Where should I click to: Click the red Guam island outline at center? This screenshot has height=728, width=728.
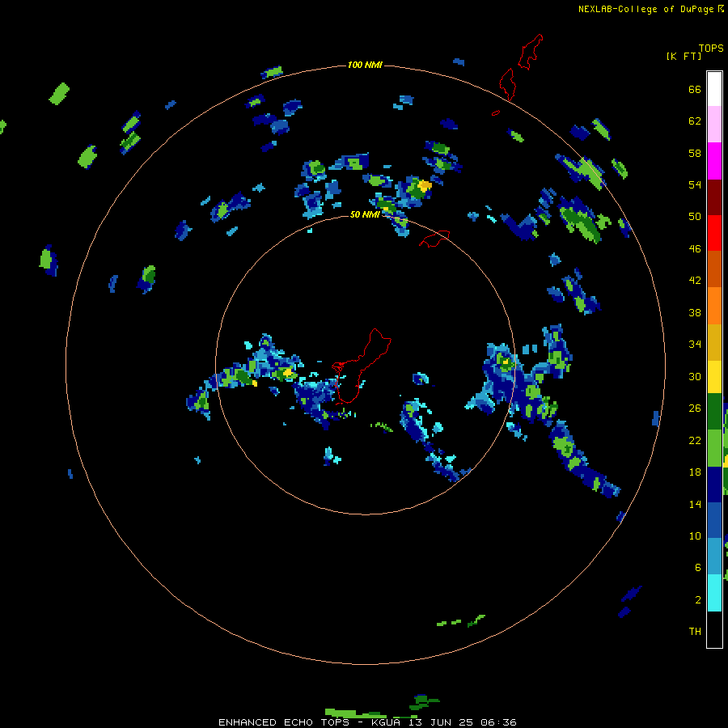click(362, 366)
